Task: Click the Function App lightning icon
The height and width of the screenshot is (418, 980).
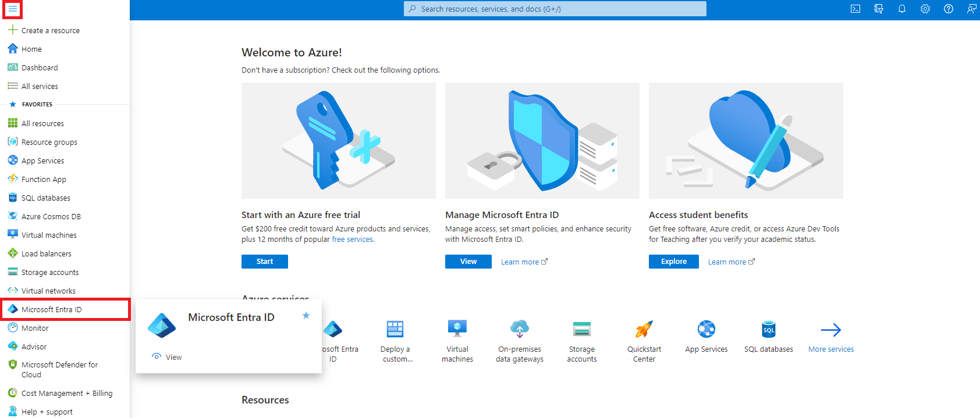Action: pyautogui.click(x=13, y=178)
